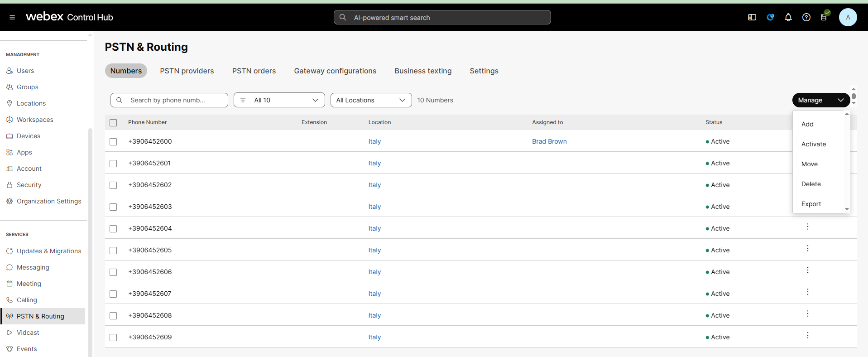Click the notifications bell icon
The width and height of the screenshot is (868, 357).
pos(788,17)
